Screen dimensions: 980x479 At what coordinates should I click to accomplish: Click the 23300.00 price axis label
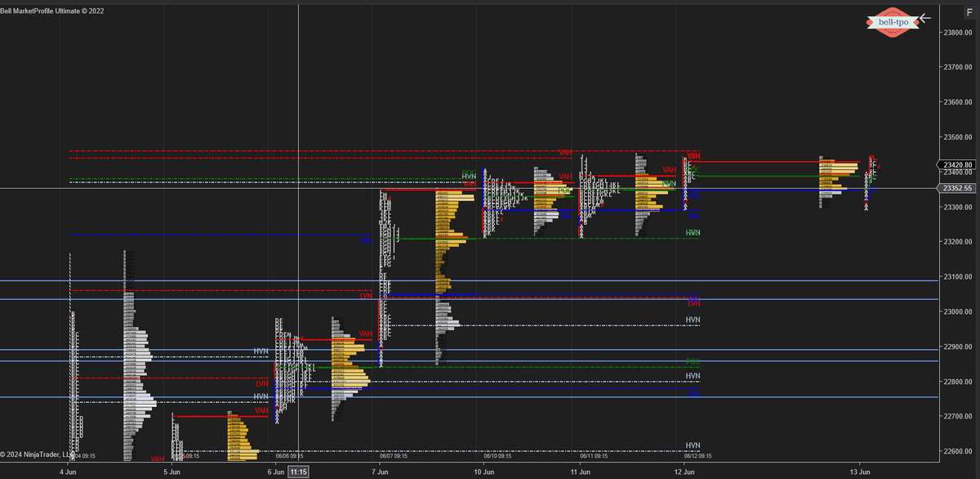(x=958, y=207)
